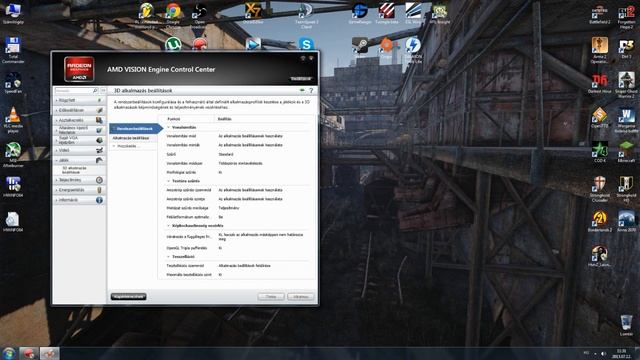Viewport: 640px width, 360px height.
Task: Open the Szűrő Standard setting value
Action: pyautogui.click(x=226, y=154)
